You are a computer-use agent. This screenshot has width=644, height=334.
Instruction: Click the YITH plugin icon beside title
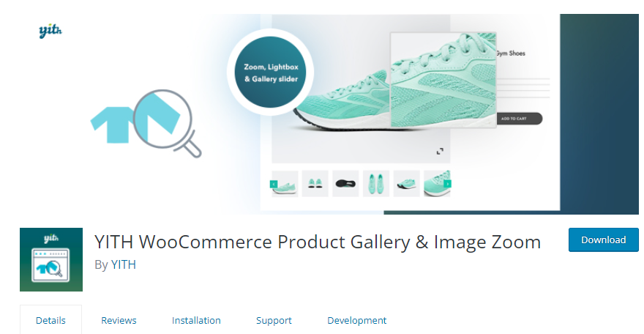51,259
